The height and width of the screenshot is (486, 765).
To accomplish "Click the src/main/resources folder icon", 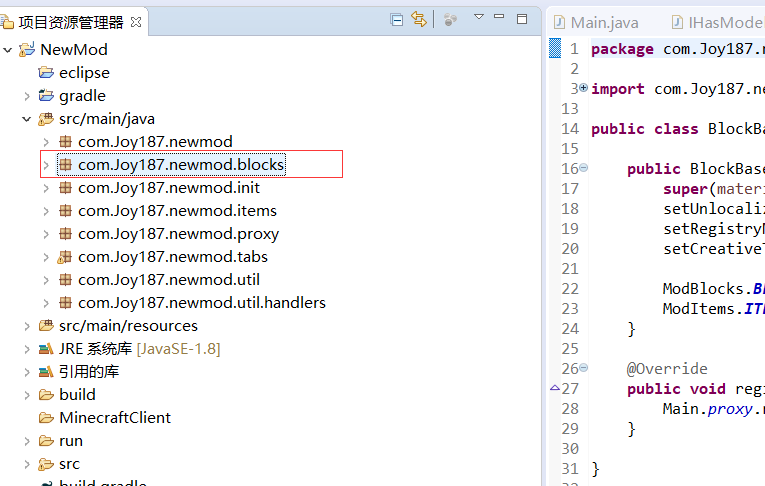I will coord(46,325).
